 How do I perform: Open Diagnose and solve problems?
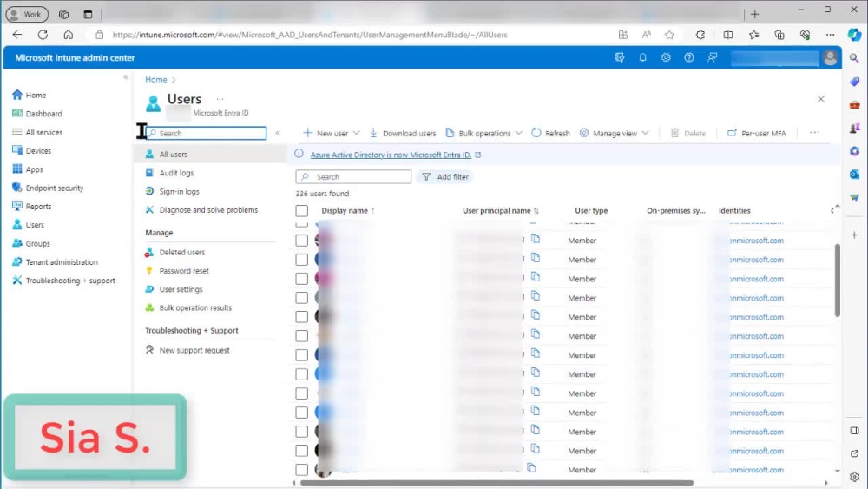(210, 210)
